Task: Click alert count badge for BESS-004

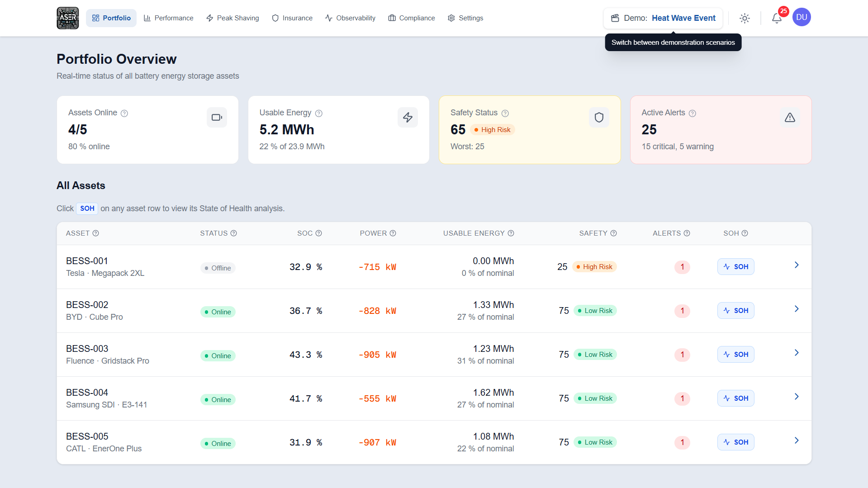Action: point(683,398)
